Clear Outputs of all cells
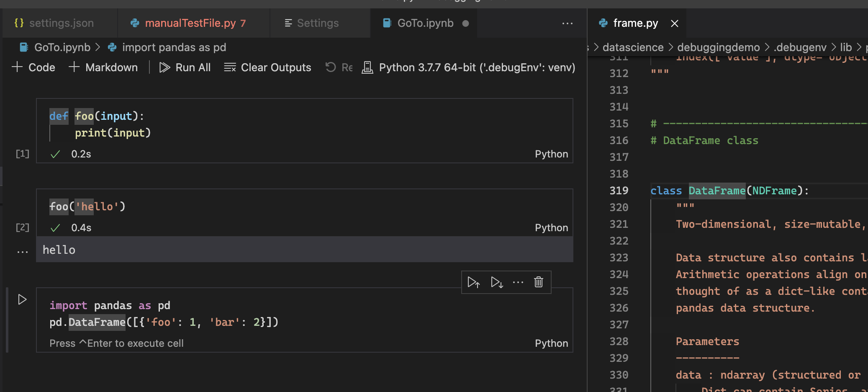This screenshot has height=392, width=868. click(x=268, y=67)
